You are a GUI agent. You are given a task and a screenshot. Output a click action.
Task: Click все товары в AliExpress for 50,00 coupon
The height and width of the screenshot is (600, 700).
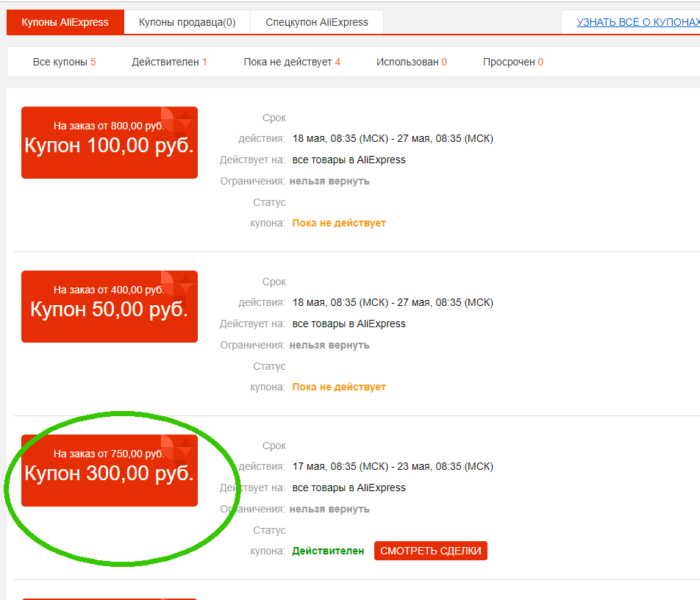coord(349,324)
